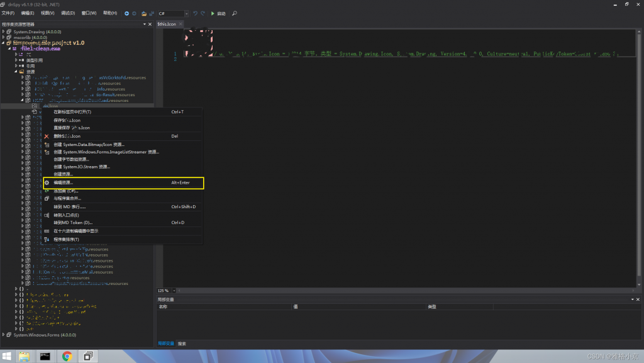The height and width of the screenshot is (363, 644).
Task: Open the 调试(D) menu
Action: [x=68, y=13]
